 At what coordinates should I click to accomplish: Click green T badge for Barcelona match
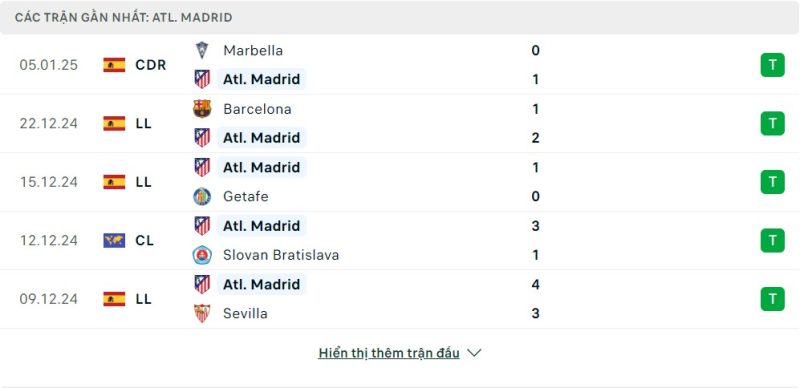click(772, 123)
